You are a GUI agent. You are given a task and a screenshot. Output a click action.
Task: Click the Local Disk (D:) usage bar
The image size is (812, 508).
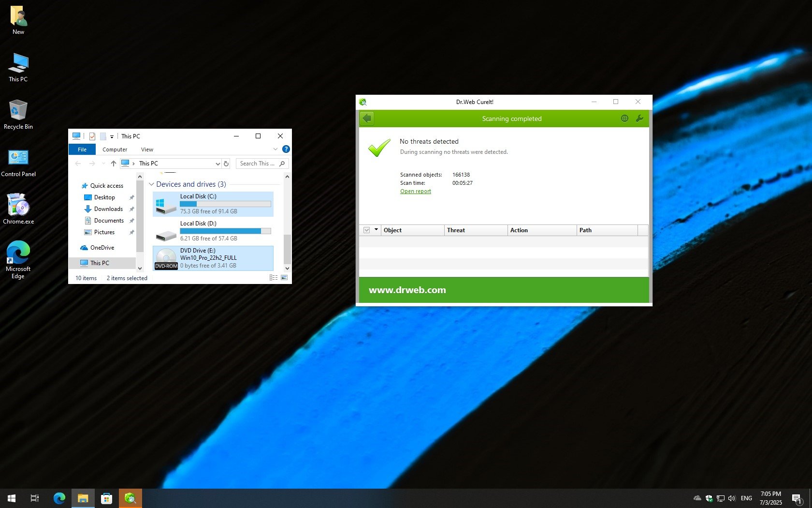pyautogui.click(x=225, y=231)
